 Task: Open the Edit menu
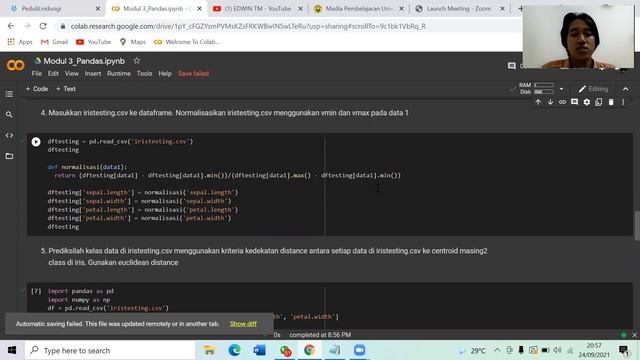coord(53,73)
